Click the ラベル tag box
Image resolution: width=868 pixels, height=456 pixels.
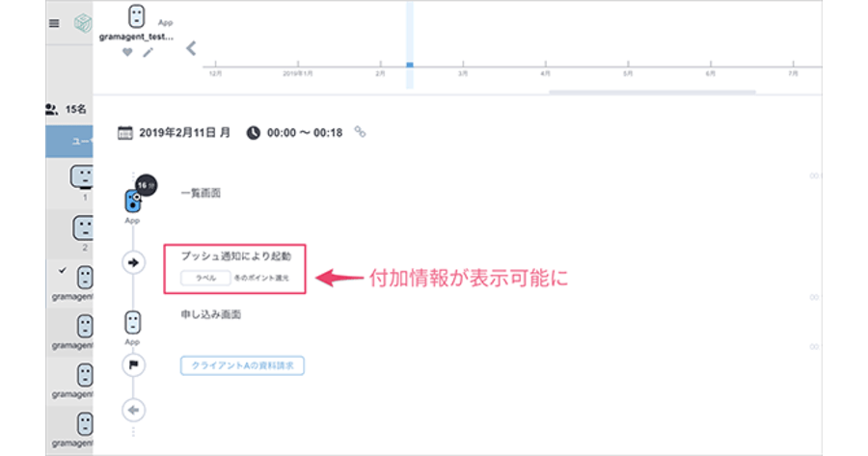click(205, 278)
